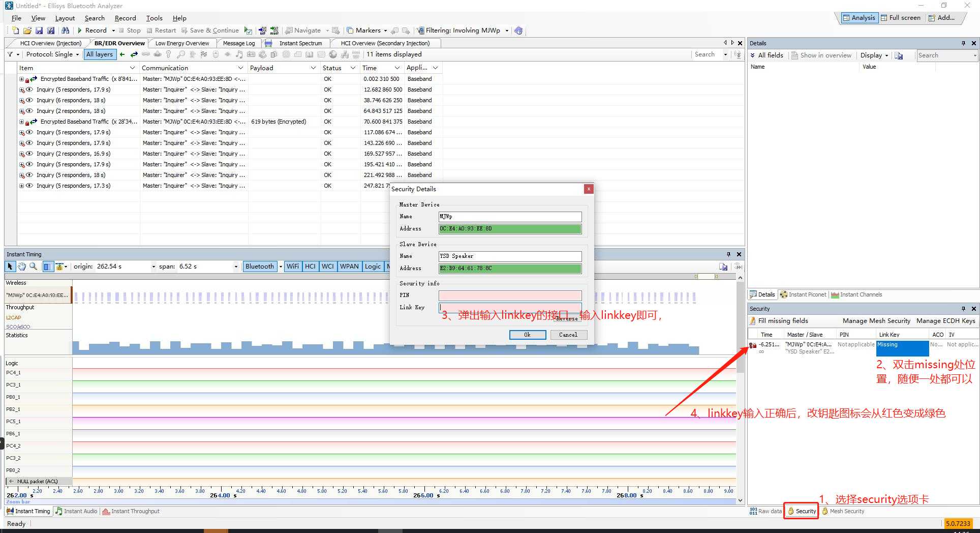The width and height of the screenshot is (980, 533).
Task: Click the green left arrow icon
Action: (x=122, y=54)
